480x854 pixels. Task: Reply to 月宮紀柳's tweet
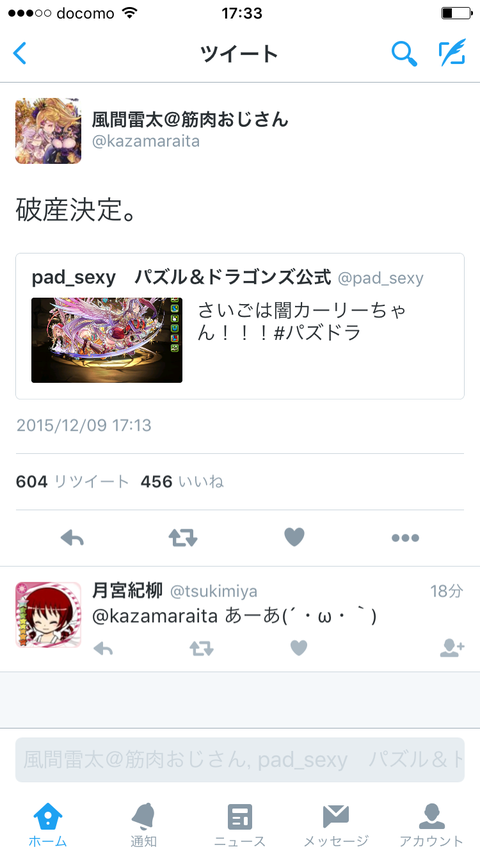(x=103, y=648)
